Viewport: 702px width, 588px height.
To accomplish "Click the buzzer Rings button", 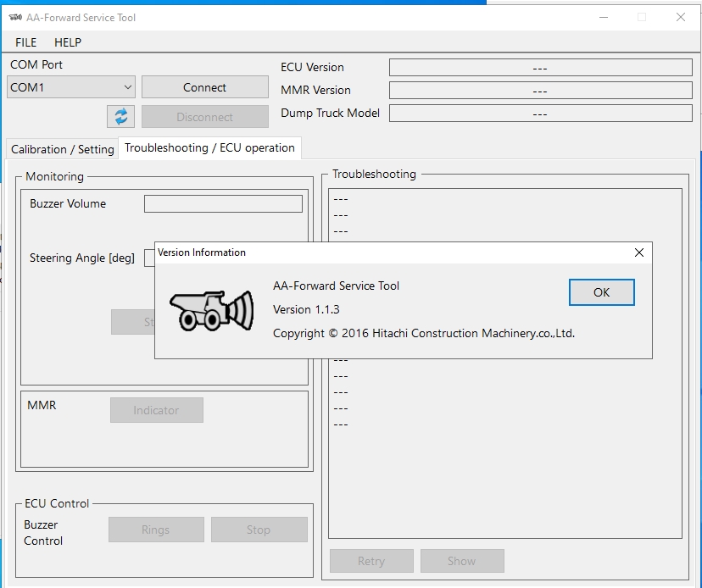I will pos(156,530).
